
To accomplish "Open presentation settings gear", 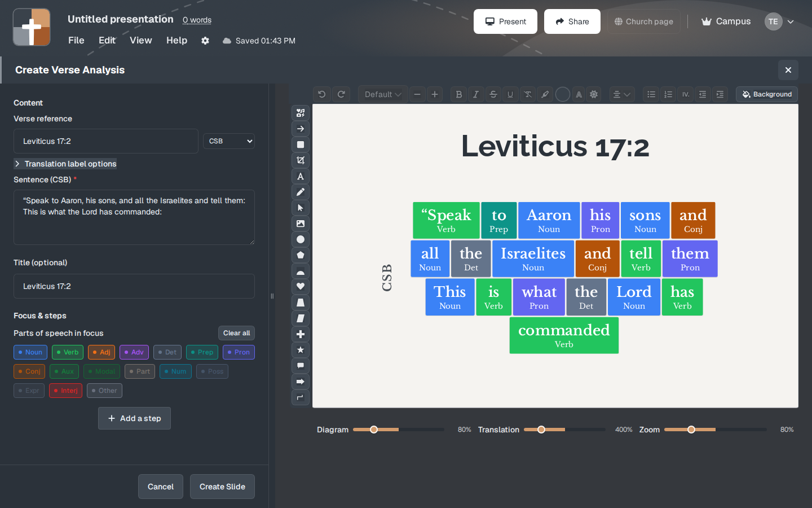I will tap(205, 41).
